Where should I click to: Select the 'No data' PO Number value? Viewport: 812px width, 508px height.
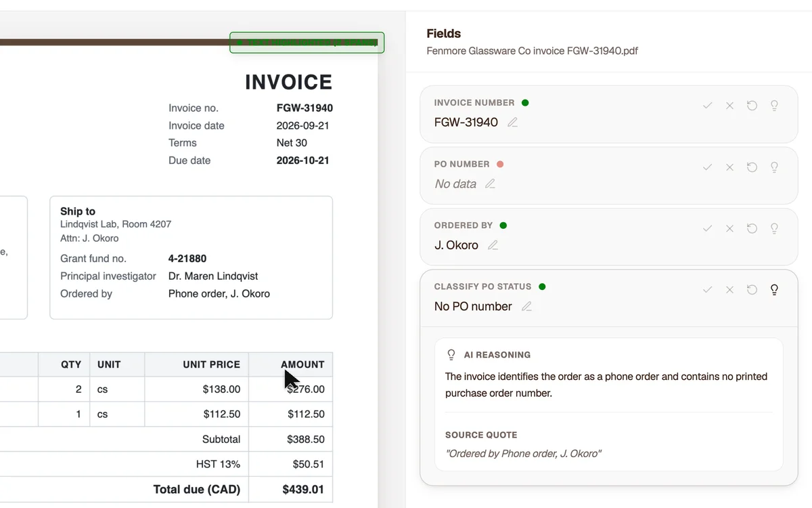coord(455,184)
